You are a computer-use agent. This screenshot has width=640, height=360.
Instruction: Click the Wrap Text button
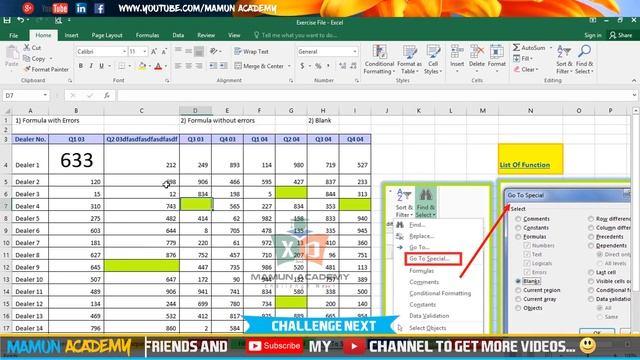[251, 51]
